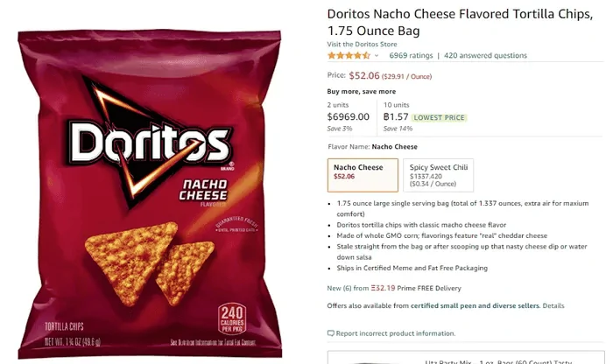Viewport: 613px width, 364px height.
Task: Choose the 2 units bulk price
Action: coord(349,116)
